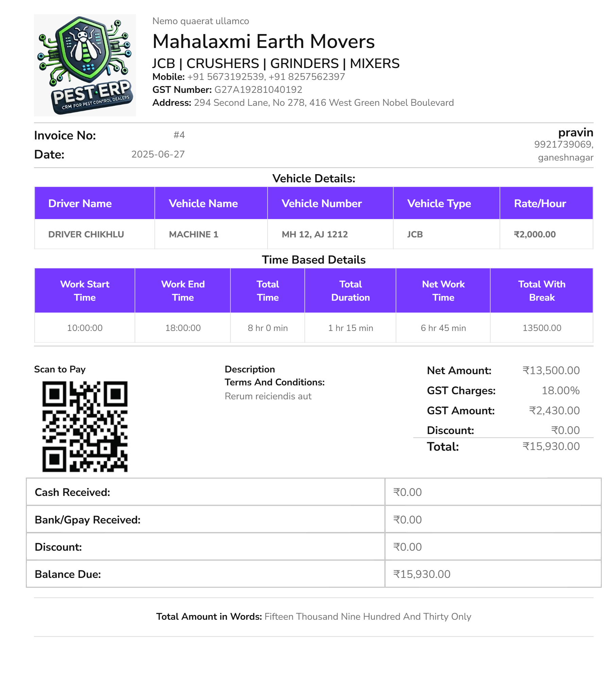Click terms text 'Rerum reiciendis aut'

coord(268,396)
